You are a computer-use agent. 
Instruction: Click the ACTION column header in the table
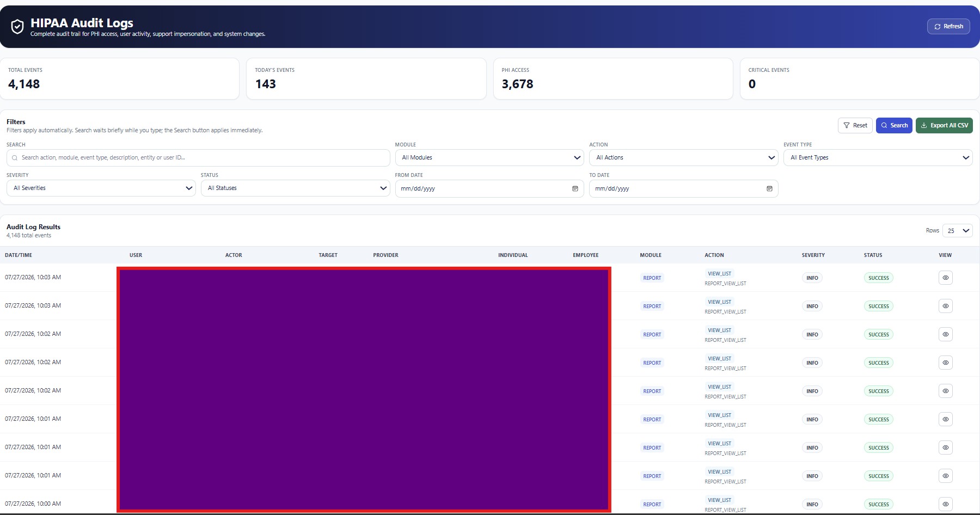click(714, 255)
